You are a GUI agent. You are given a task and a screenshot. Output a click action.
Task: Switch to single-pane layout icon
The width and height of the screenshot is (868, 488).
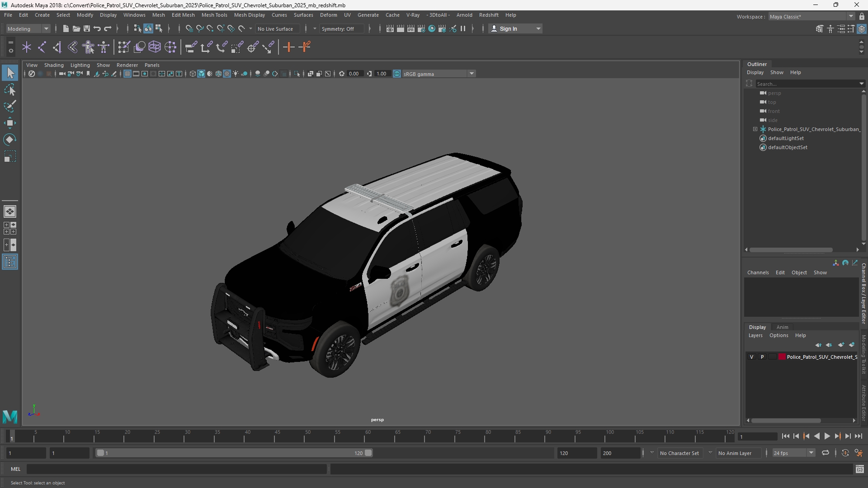pyautogui.click(x=10, y=211)
